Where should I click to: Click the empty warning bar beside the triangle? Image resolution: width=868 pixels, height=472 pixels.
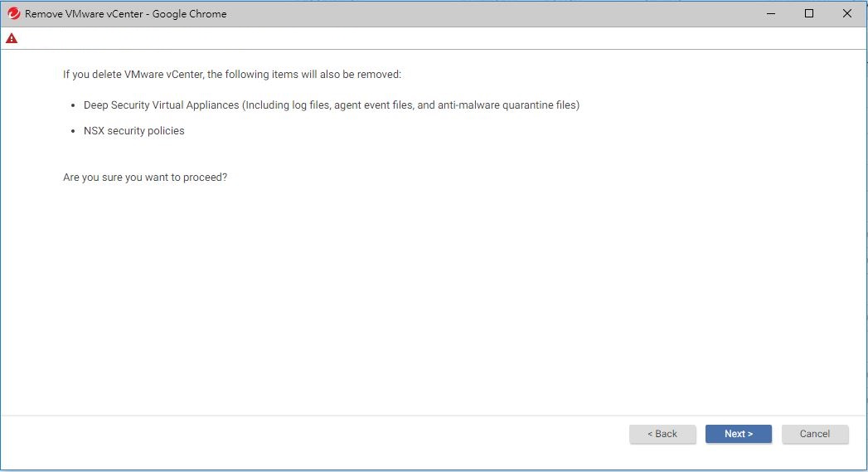click(x=415, y=38)
